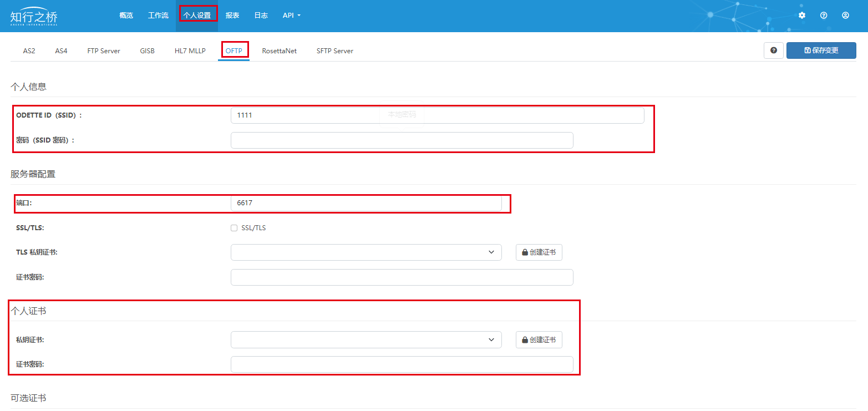Click the 保存变更 button
The image size is (868, 411).
click(821, 50)
